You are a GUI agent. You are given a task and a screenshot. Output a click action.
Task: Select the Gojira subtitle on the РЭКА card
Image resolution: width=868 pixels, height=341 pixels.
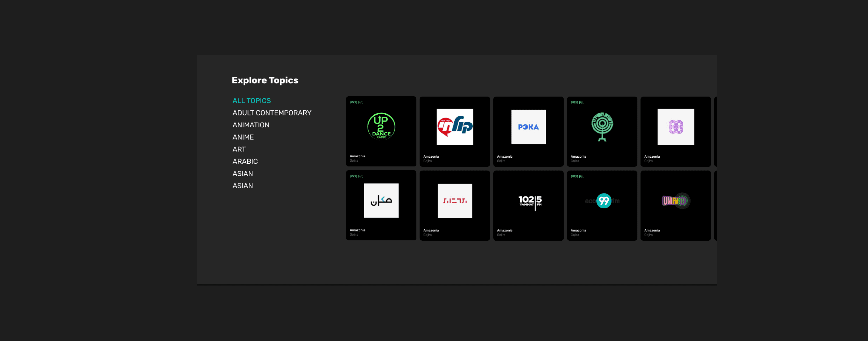point(501,161)
